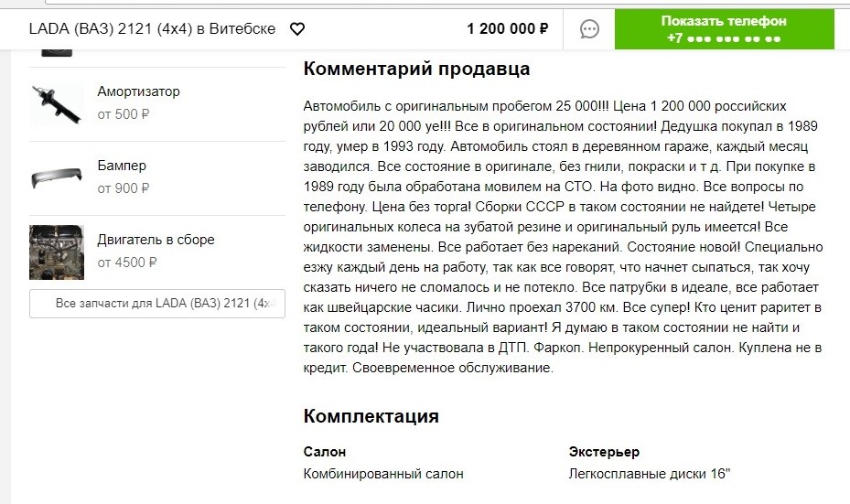Open the Бампер part image

(x=57, y=177)
